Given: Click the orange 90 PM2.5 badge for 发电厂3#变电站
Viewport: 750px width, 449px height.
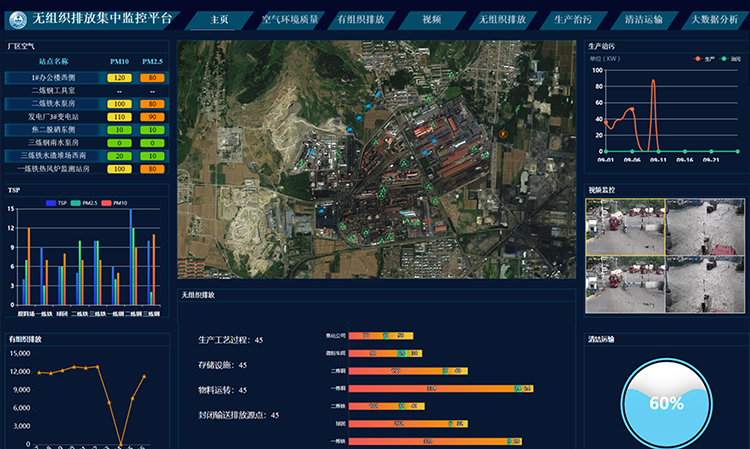Looking at the screenshot, I should click(153, 116).
